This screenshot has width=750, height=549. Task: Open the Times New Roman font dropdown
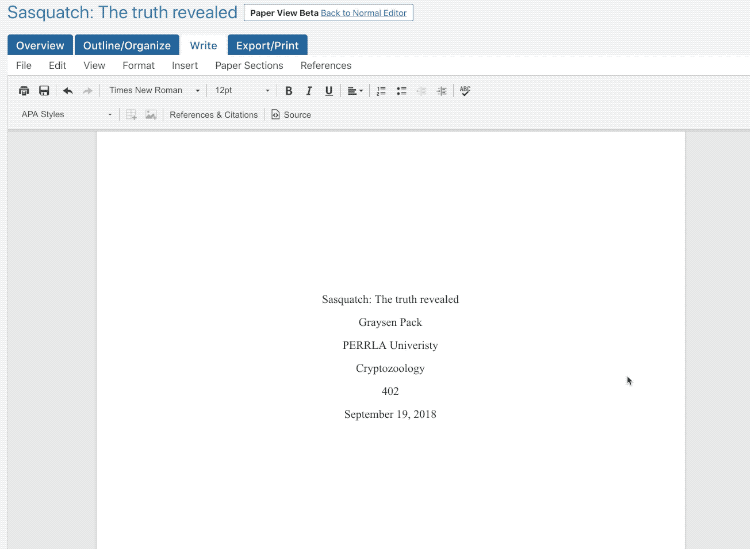click(154, 90)
